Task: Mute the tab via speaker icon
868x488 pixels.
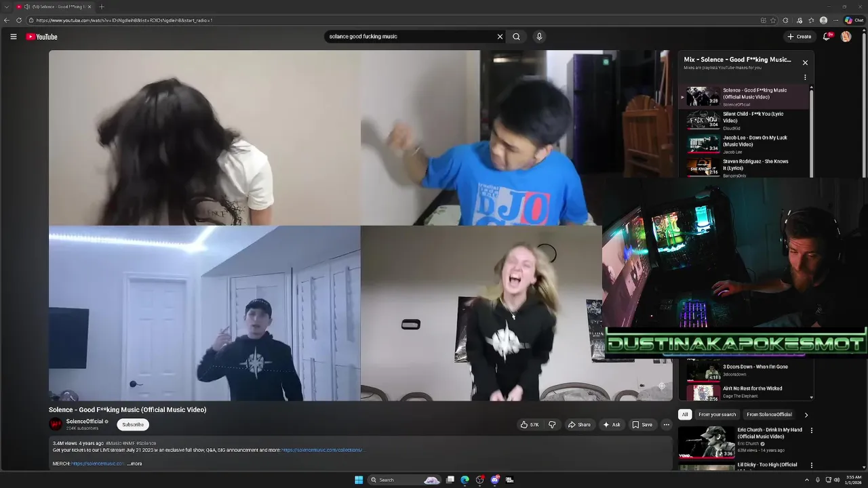Action: [x=26, y=7]
